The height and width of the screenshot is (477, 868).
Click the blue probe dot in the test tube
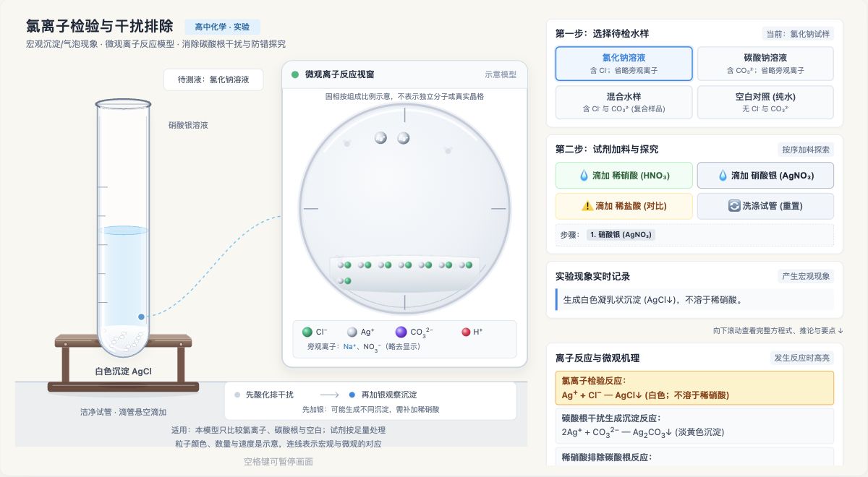click(141, 317)
